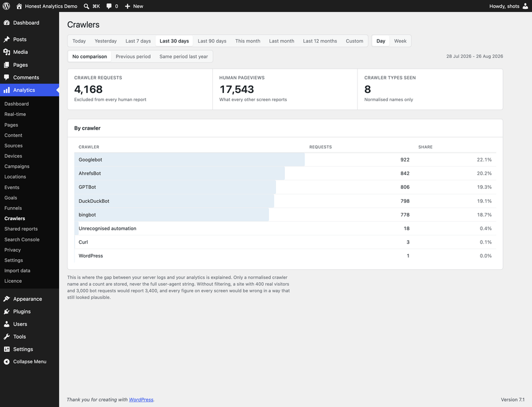
Task: Select the Today range
Action: pyautogui.click(x=79, y=41)
